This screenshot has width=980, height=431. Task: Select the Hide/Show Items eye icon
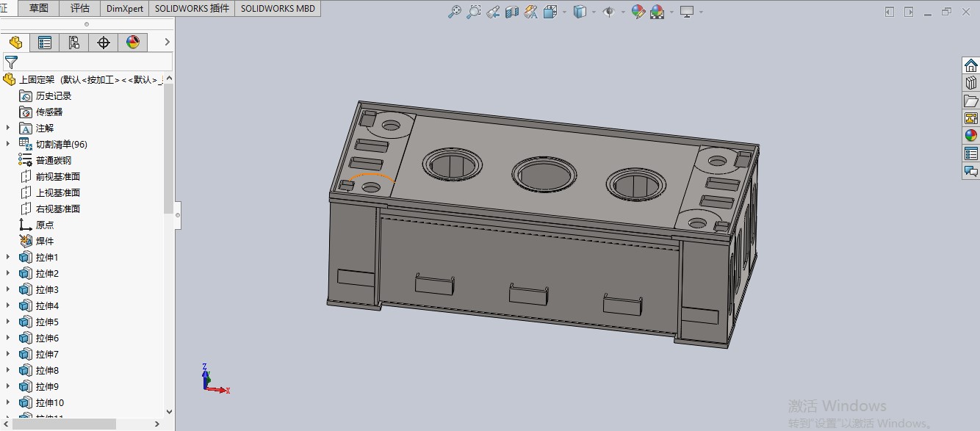608,11
